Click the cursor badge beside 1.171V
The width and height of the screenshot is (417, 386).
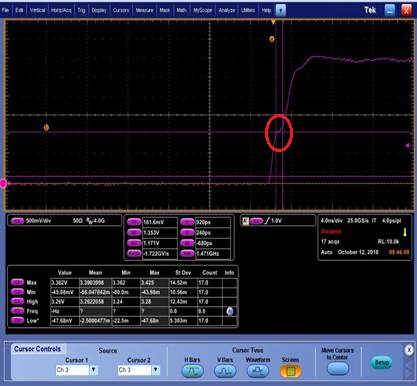pyautogui.click(x=134, y=243)
